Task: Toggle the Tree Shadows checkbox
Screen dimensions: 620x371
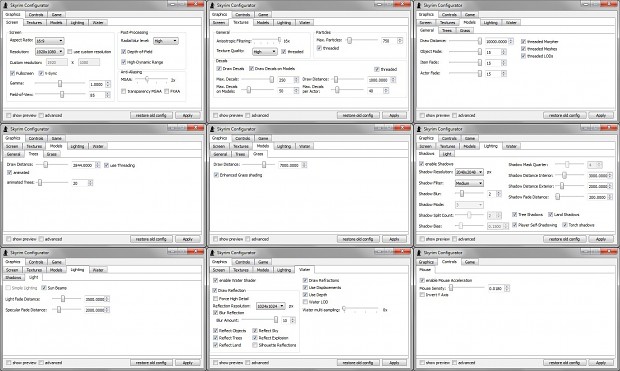Action: [514, 214]
